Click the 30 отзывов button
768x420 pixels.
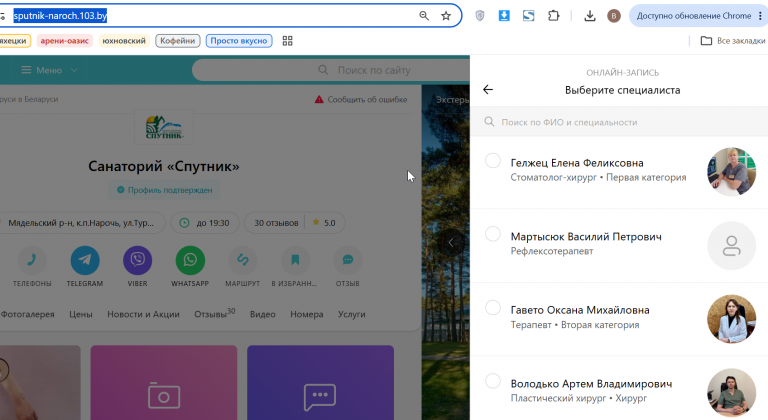tap(276, 223)
